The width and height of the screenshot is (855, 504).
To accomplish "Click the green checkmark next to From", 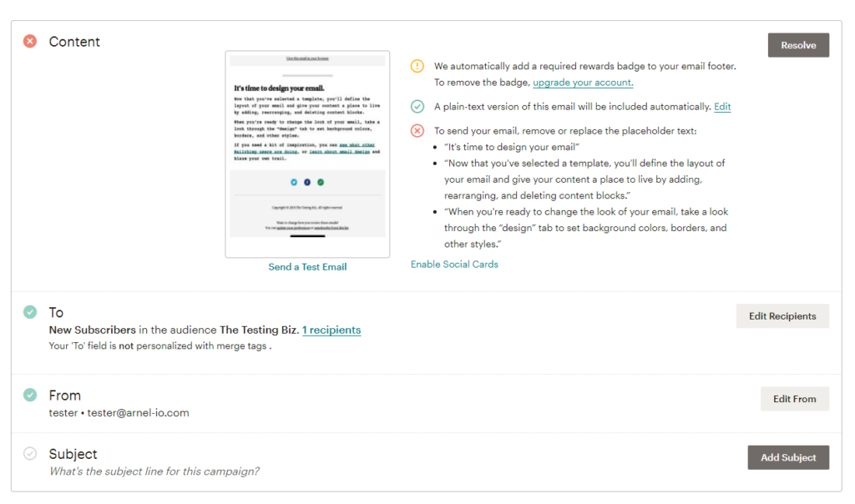I will pyautogui.click(x=30, y=395).
